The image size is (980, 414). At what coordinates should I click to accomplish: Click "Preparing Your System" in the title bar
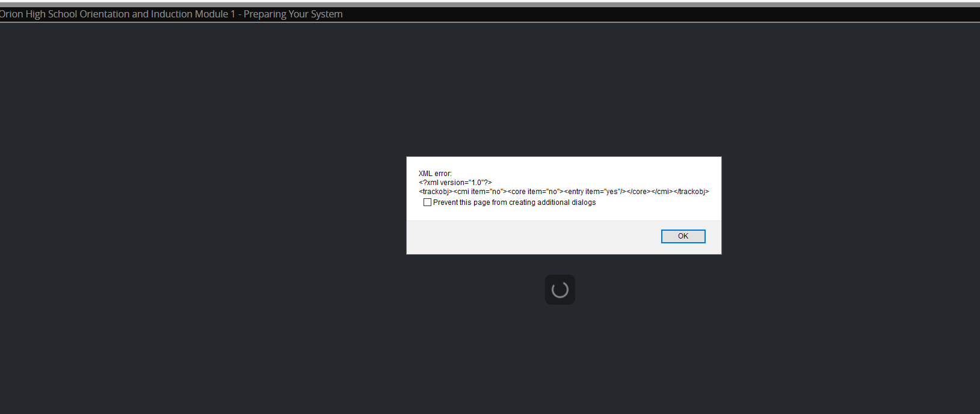pyautogui.click(x=293, y=14)
